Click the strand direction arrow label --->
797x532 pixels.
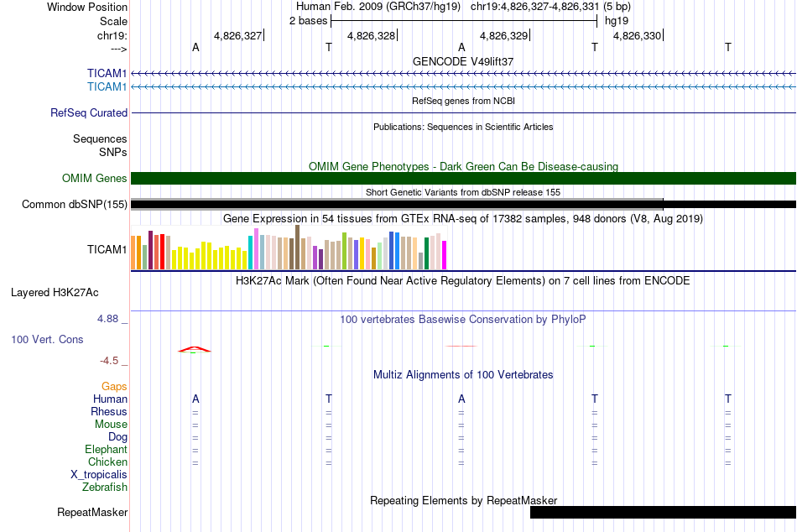coord(118,49)
